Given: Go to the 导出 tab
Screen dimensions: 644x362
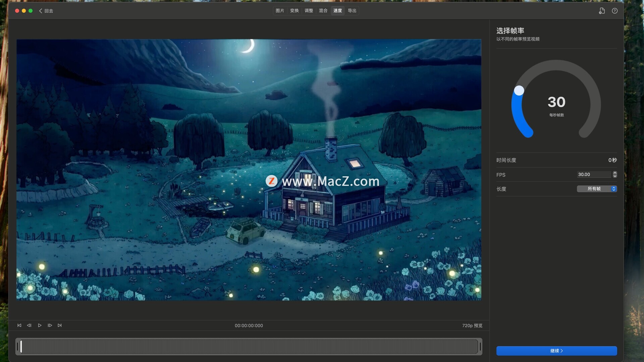Looking at the screenshot, I should click(x=352, y=11).
